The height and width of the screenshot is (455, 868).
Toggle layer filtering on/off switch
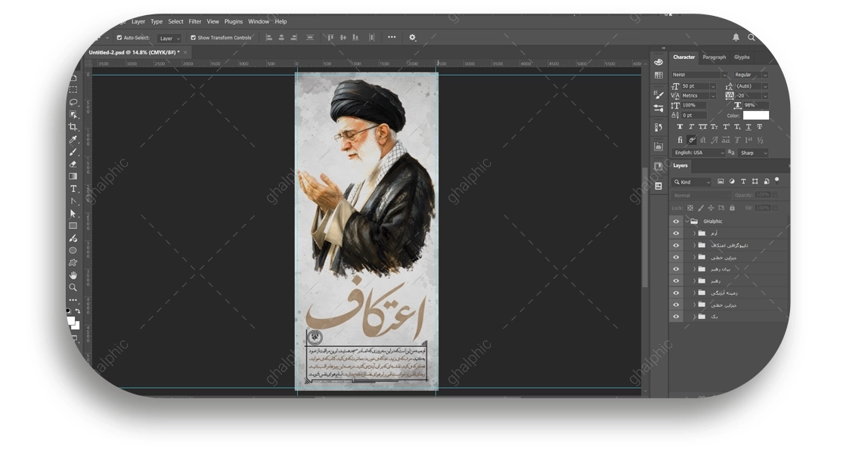coord(777,180)
